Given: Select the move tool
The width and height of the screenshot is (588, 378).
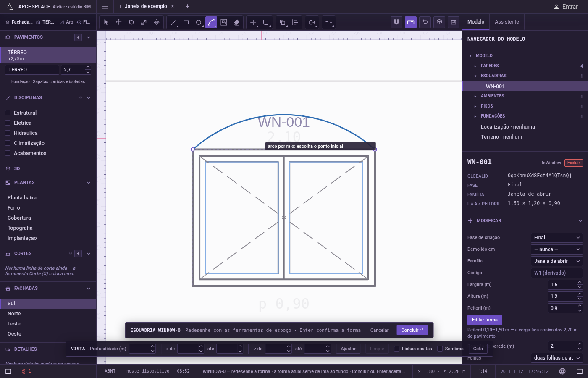Looking at the screenshot, I should pos(119,22).
